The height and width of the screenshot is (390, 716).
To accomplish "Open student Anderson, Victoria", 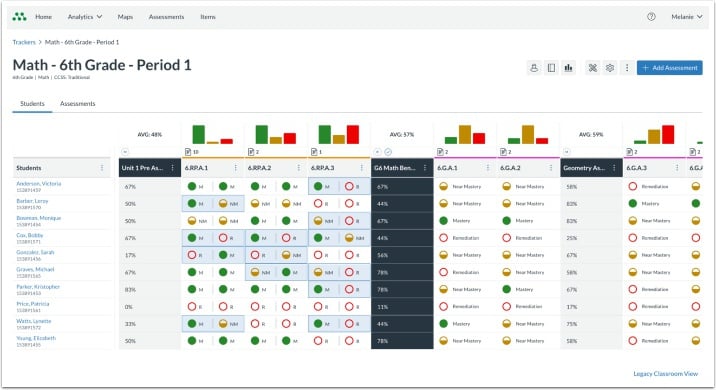I will (x=38, y=184).
